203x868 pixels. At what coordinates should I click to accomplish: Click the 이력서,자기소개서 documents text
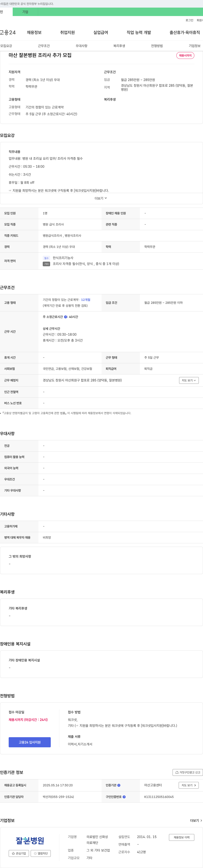(80, 744)
